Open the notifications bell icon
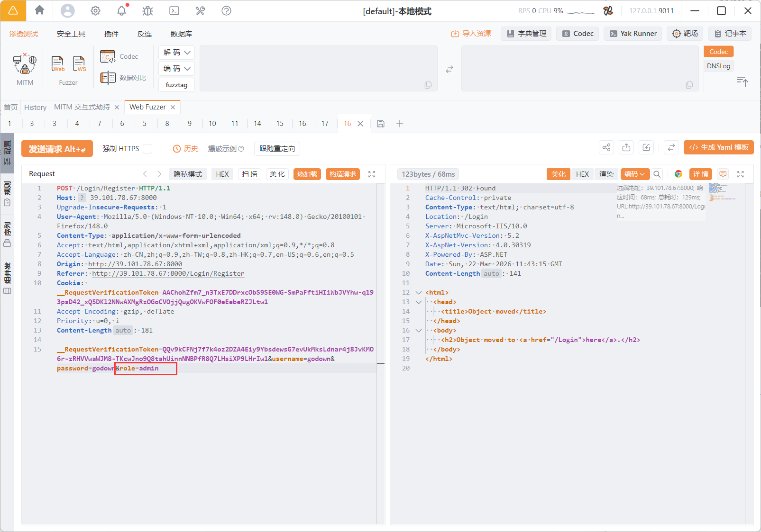Screen dimensions: 761x532 (122, 10)
